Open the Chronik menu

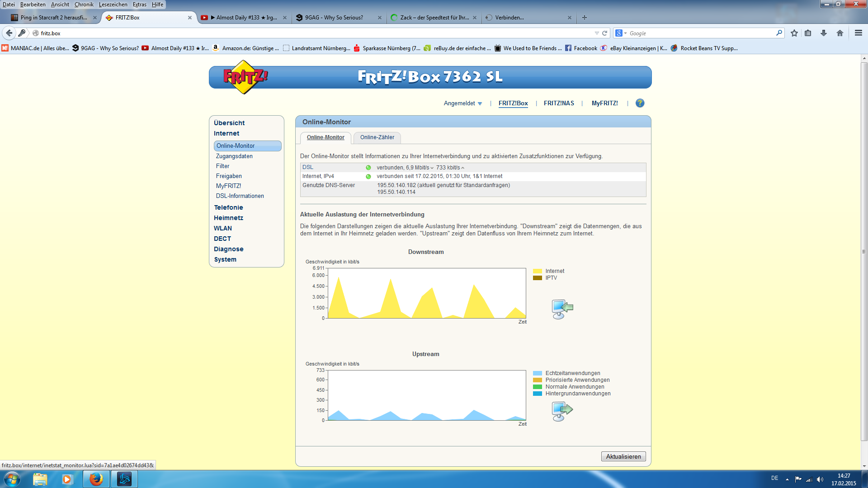[x=84, y=5]
